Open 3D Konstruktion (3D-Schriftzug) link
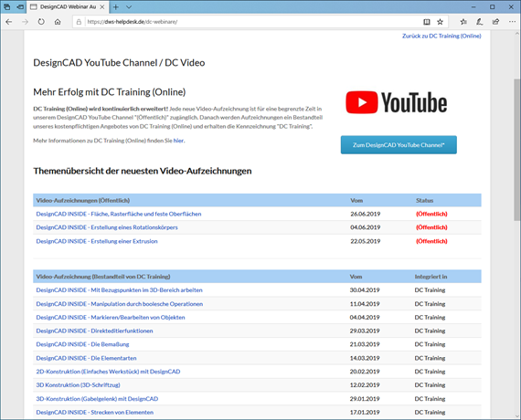This screenshot has width=521, height=420. [78, 385]
